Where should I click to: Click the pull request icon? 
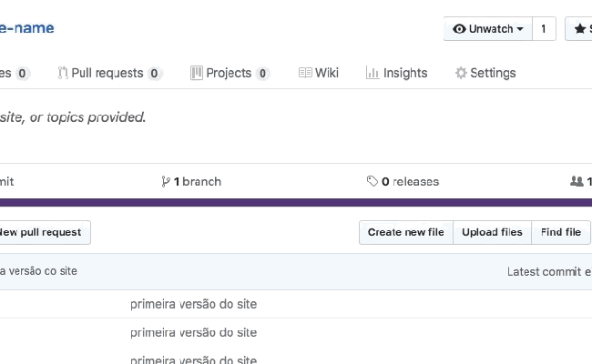pos(63,73)
